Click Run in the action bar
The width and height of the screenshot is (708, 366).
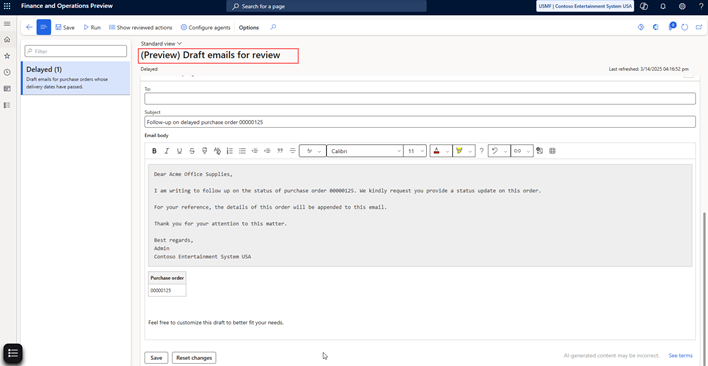click(x=92, y=28)
